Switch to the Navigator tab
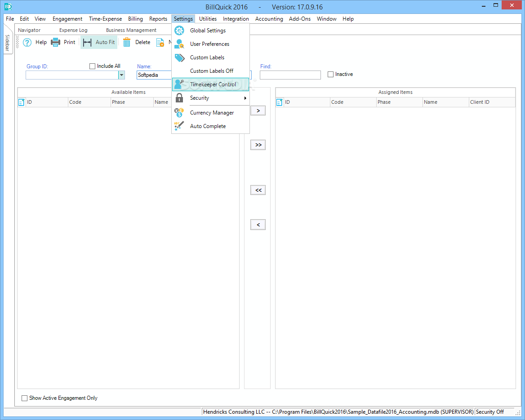This screenshot has width=525, height=420. [x=29, y=30]
